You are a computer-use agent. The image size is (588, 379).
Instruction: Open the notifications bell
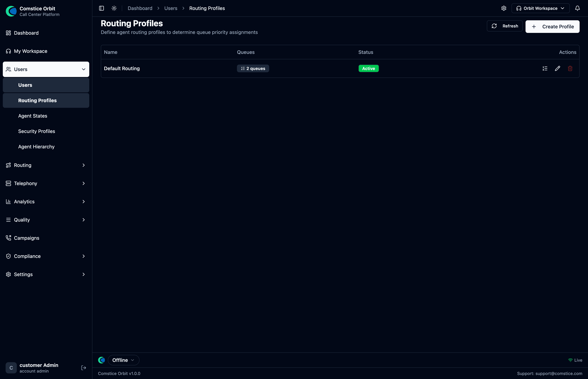click(x=577, y=8)
